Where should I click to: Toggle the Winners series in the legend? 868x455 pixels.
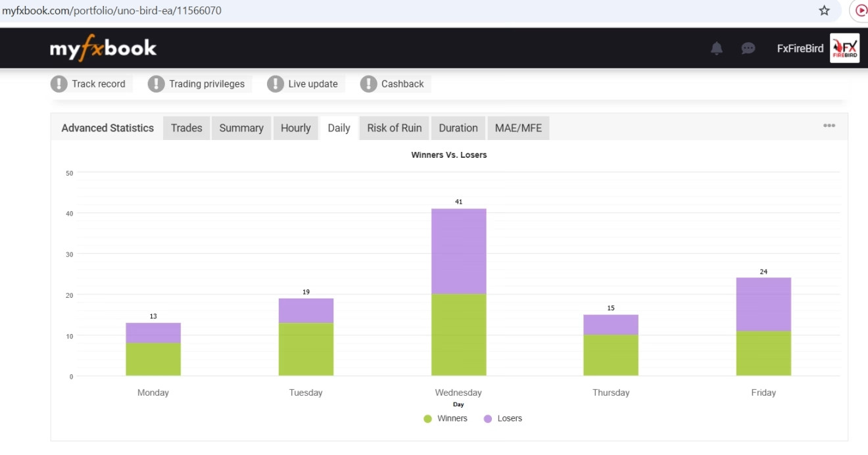(x=446, y=418)
